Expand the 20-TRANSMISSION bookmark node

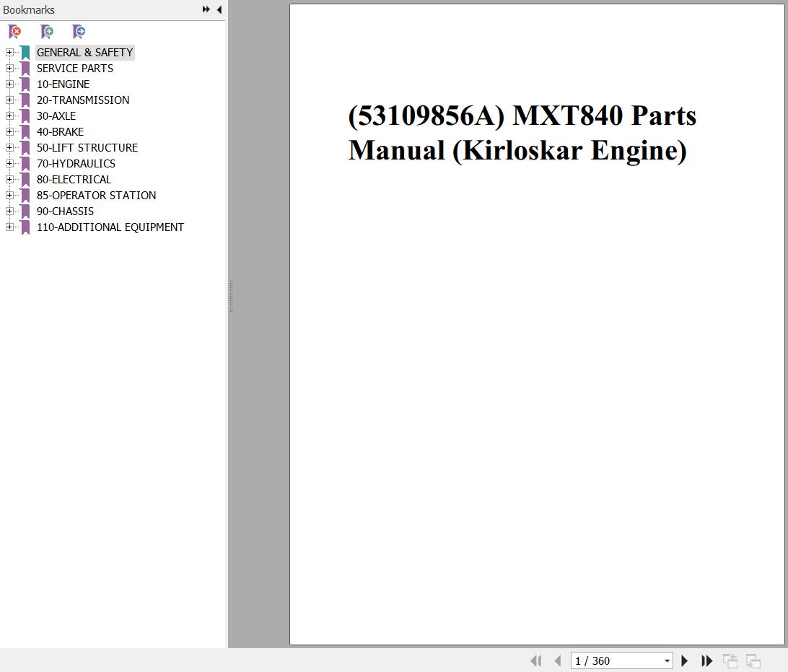(9, 100)
